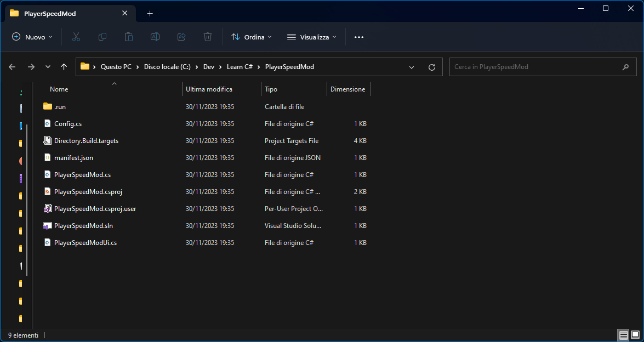Switch to details view layout
The image size is (644, 342).
pyautogui.click(x=623, y=335)
